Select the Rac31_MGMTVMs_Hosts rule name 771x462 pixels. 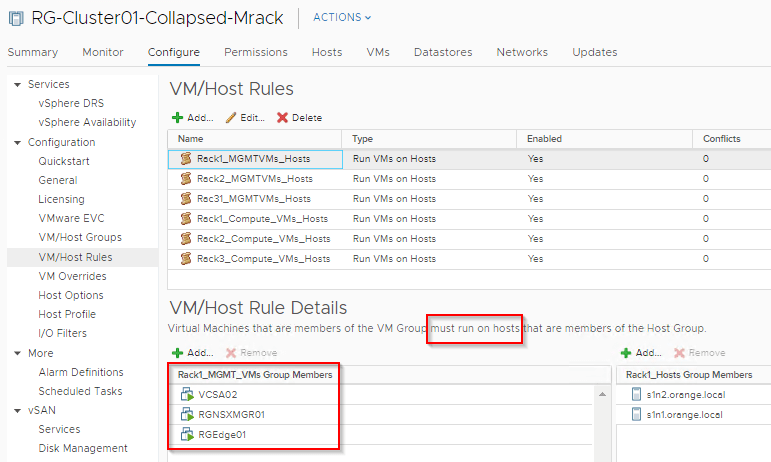(254, 199)
